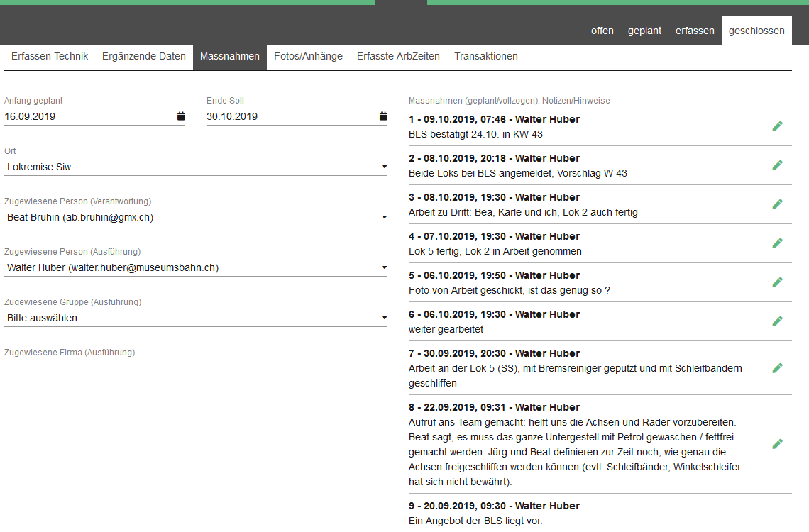809x532 pixels.
Task: Open Zugewiesene Person (Ausführung) dropdown
Action: coord(384,268)
